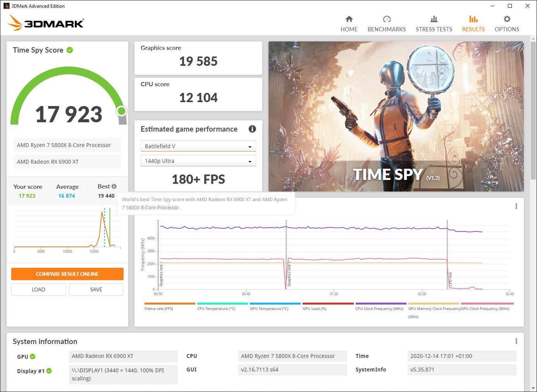Image resolution: width=537 pixels, height=392 pixels.
Task: Click the LOAD button
Action: (x=38, y=289)
